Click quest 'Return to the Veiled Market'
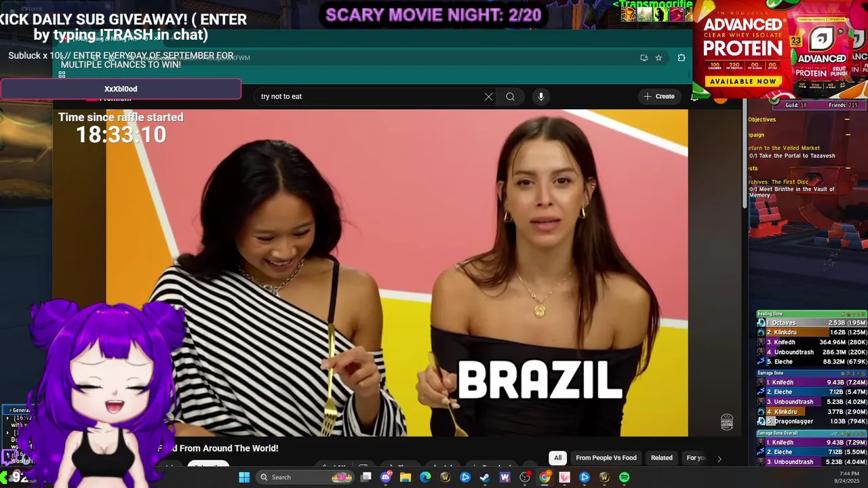This screenshot has height=488, width=868. [x=784, y=148]
